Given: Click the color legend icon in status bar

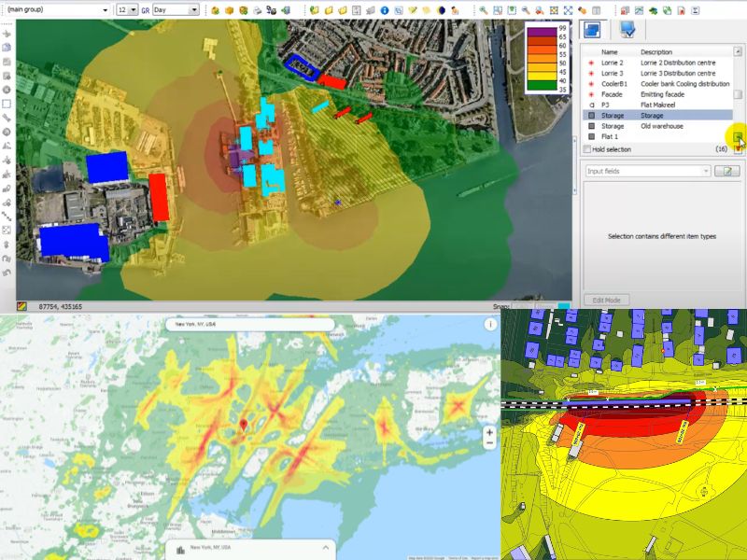Looking at the screenshot, I should [21, 306].
